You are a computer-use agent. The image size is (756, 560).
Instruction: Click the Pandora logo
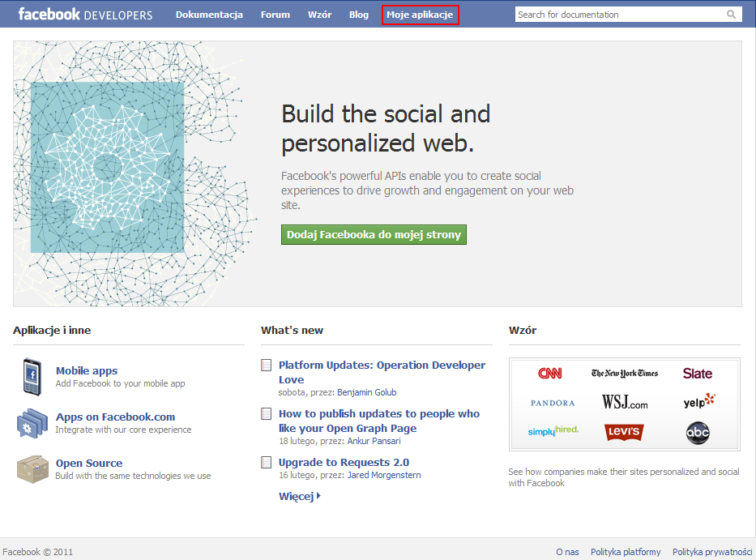553,403
